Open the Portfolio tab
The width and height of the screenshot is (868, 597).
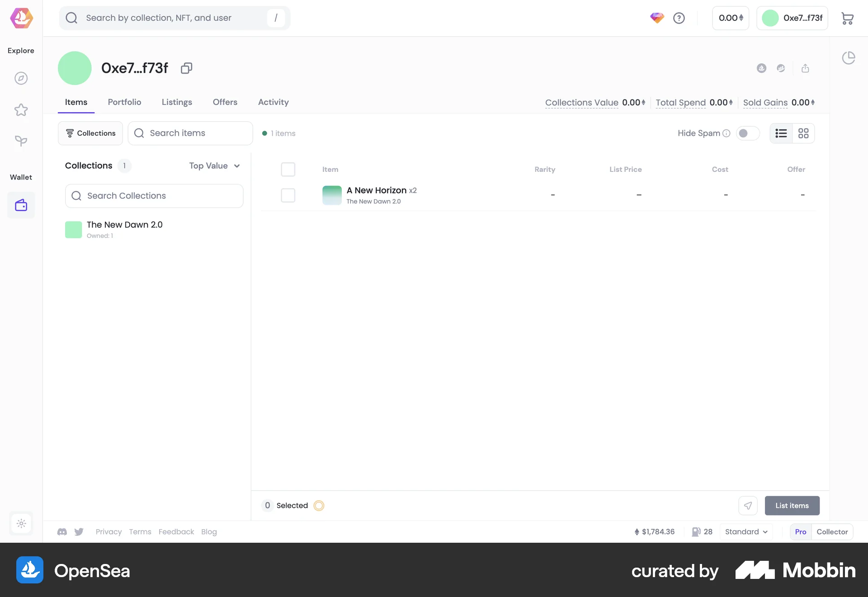[x=124, y=102]
